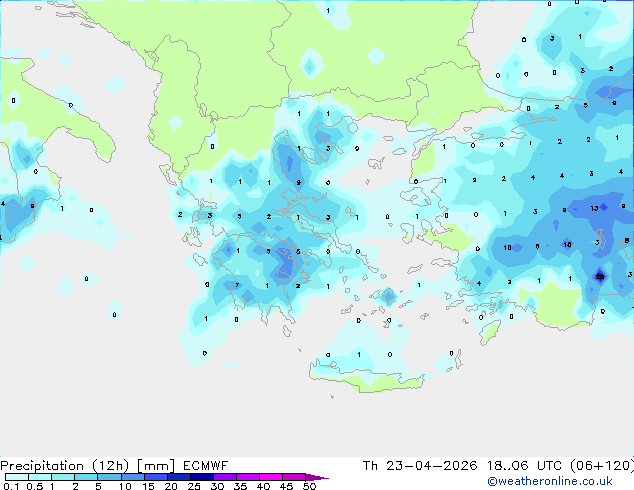Image resolution: width=634 pixels, height=490 pixels.
Task: Click the 'Precipitation' title word
Action: pos(42,466)
